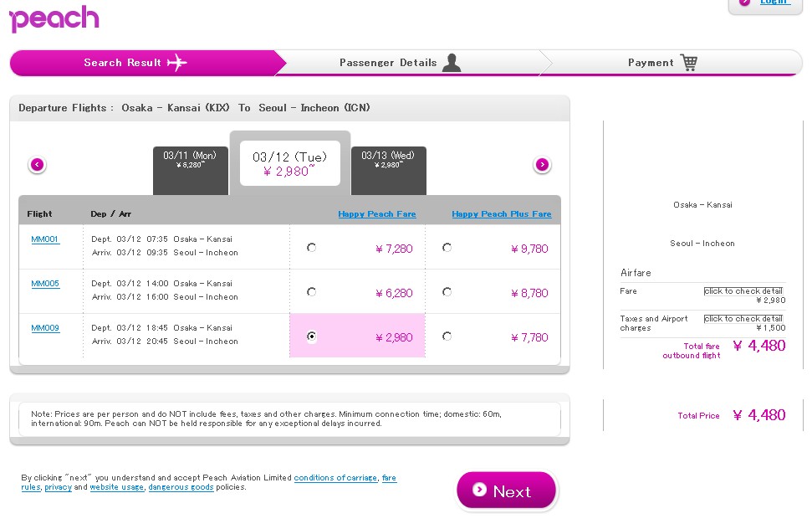Image resolution: width=812 pixels, height=529 pixels.
Task: Open conditions of carriage link
Action: [335, 478]
